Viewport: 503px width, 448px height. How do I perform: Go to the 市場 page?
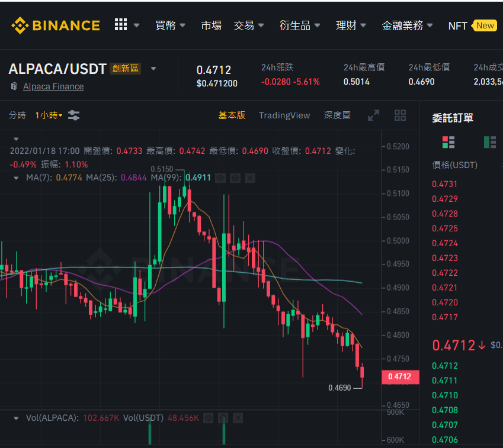(211, 25)
